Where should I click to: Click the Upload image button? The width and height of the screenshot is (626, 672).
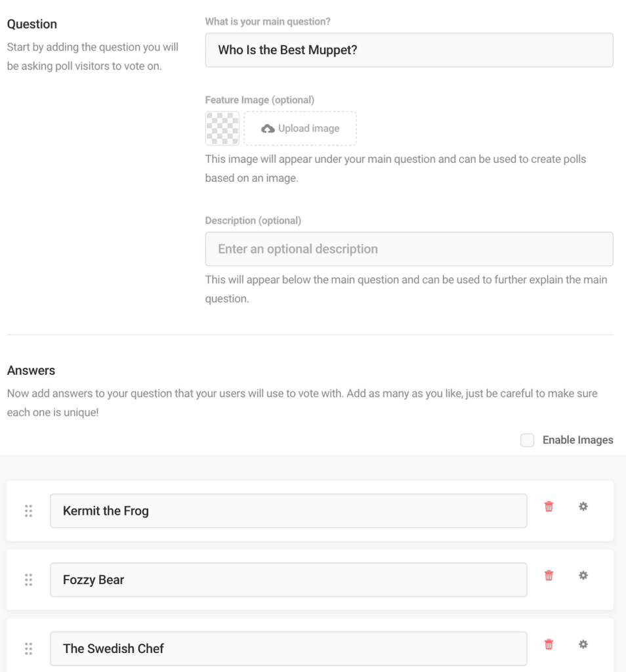click(300, 128)
